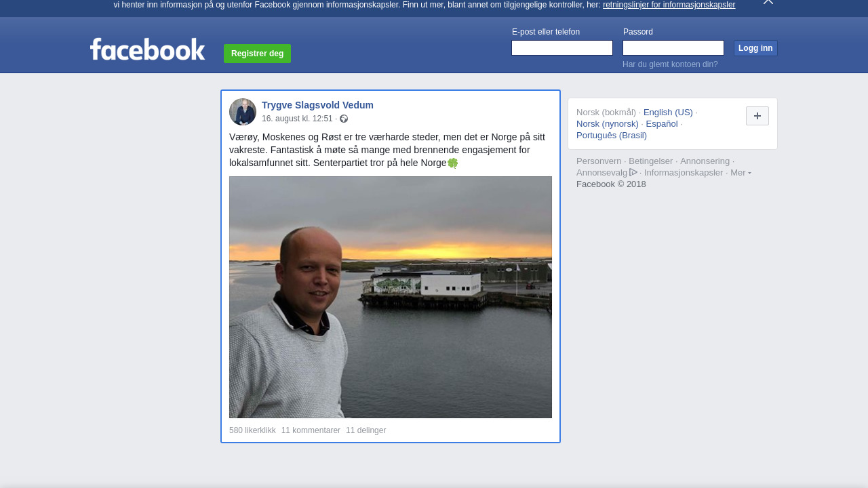This screenshot has width=868, height=488.
Task: Click the clover emoji in the post text
Action: click(x=453, y=163)
